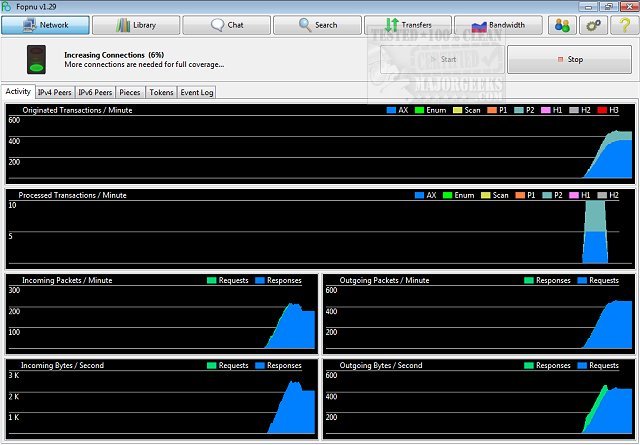
Task: Click the Incoming Bytes / Second title
Action: coord(62,366)
